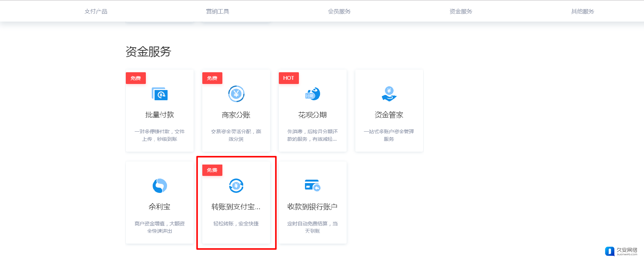Click the 批量付款 title text
644x261 pixels.
pyautogui.click(x=159, y=115)
